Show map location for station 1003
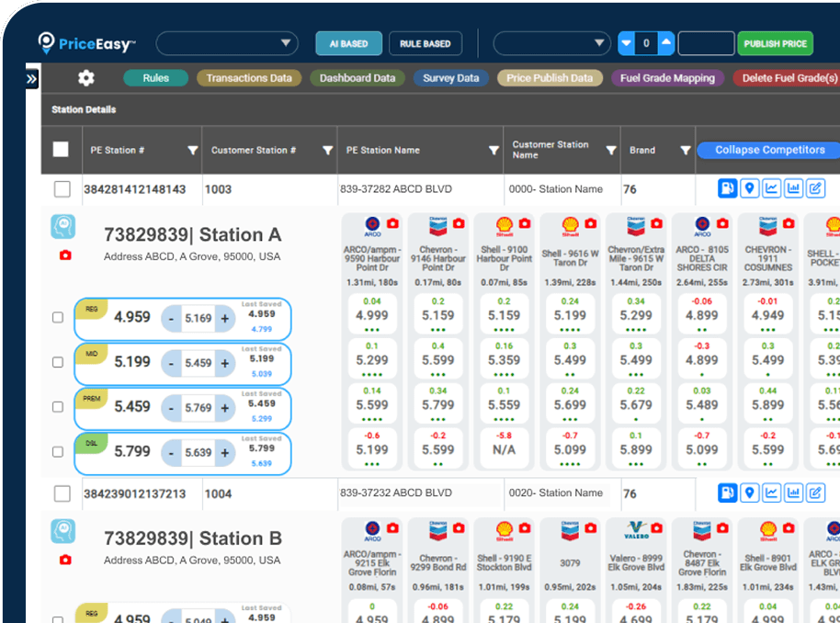This screenshot has height=623, width=840. click(x=749, y=188)
